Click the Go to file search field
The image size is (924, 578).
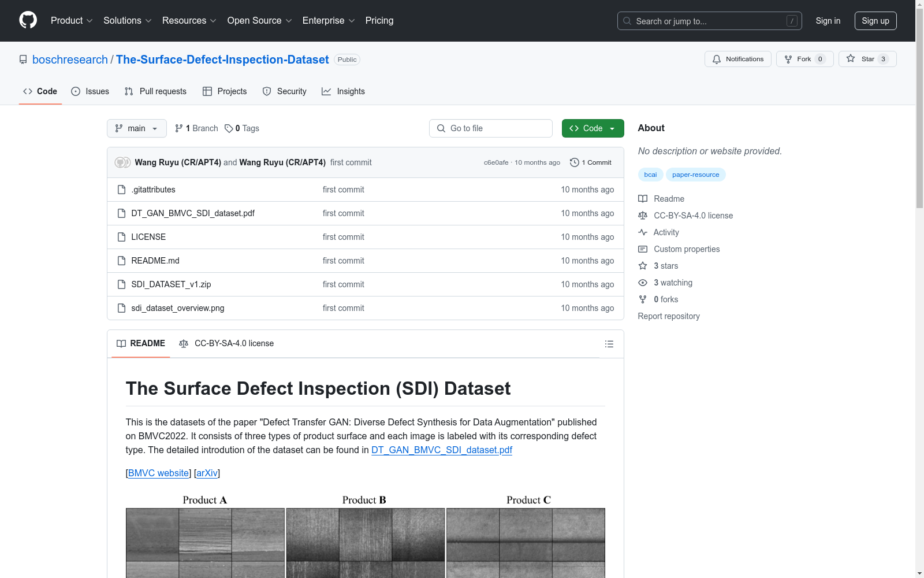(x=490, y=128)
